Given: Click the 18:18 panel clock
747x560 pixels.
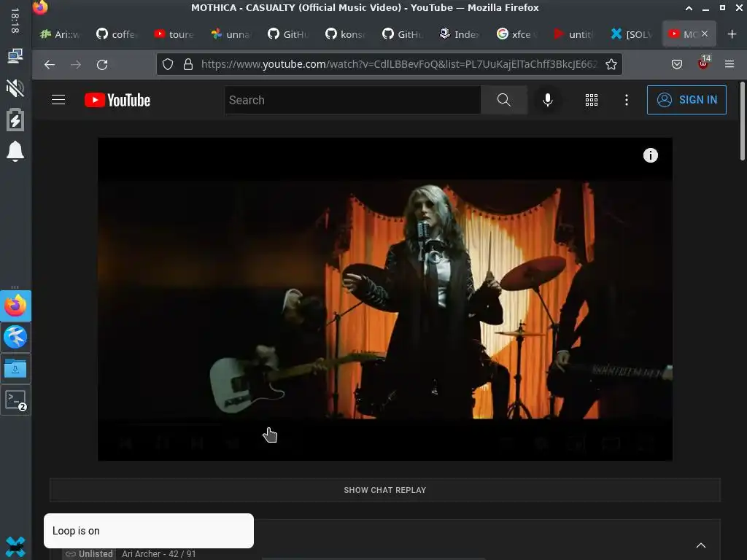Looking at the screenshot, I should (x=15, y=20).
